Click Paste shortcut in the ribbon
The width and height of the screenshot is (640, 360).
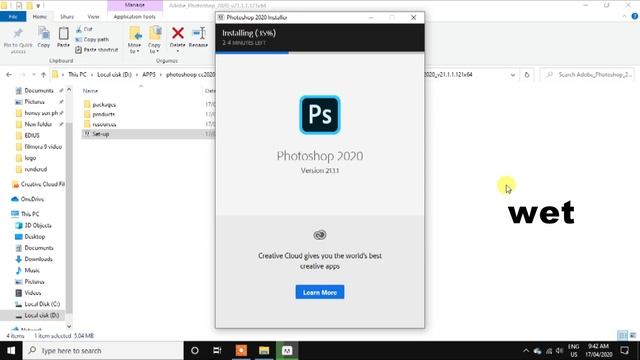(x=97, y=50)
